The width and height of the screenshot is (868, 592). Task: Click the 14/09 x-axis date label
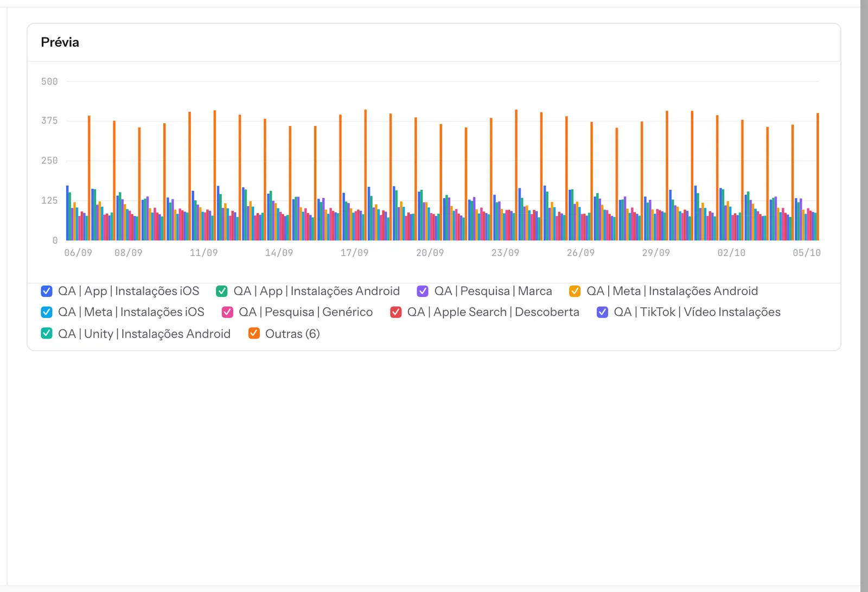279,253
